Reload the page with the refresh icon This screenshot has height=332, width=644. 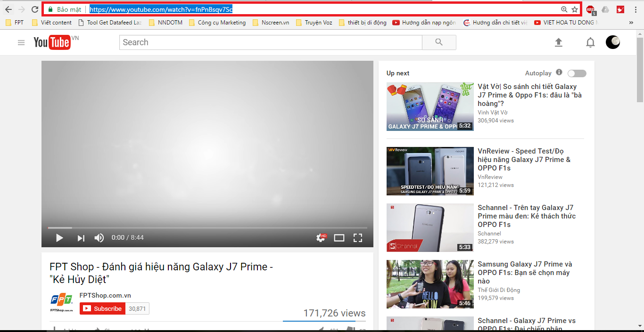click(x=35, y=9)
